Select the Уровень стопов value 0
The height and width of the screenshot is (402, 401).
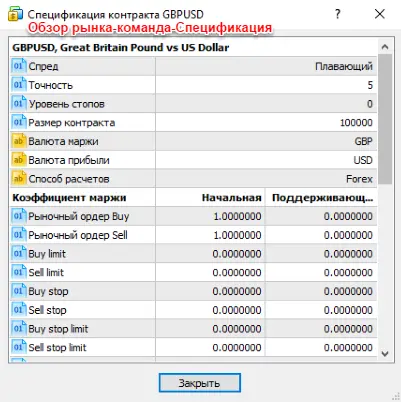370,104
